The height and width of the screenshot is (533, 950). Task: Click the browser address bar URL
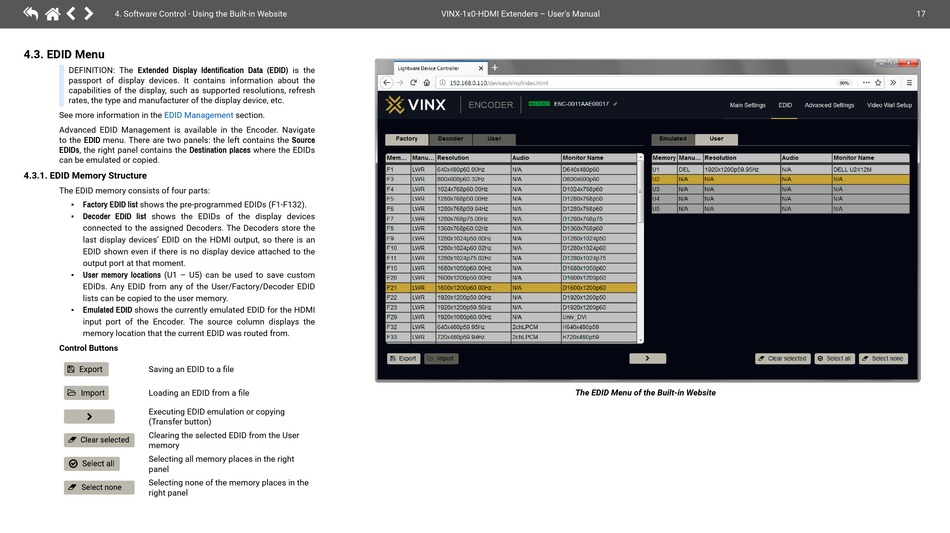click(499, 83)
